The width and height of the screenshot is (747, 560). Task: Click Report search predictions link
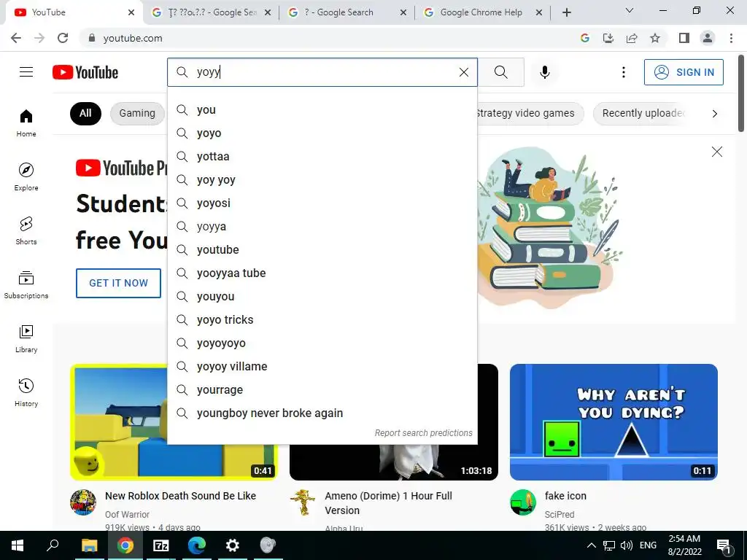tap(423, 433)
